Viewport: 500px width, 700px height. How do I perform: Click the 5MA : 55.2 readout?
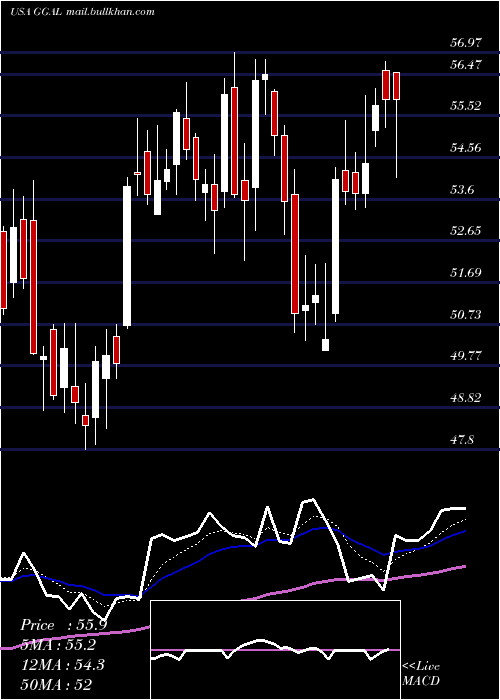click(58, 645)
